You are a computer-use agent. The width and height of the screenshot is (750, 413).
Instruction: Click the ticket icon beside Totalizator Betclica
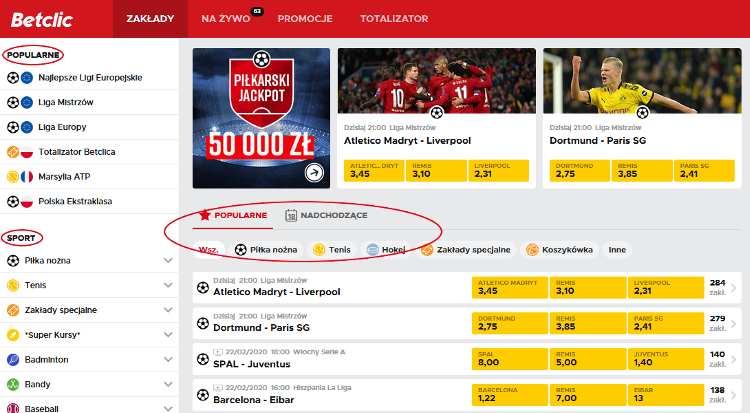[x=13, y=152]
